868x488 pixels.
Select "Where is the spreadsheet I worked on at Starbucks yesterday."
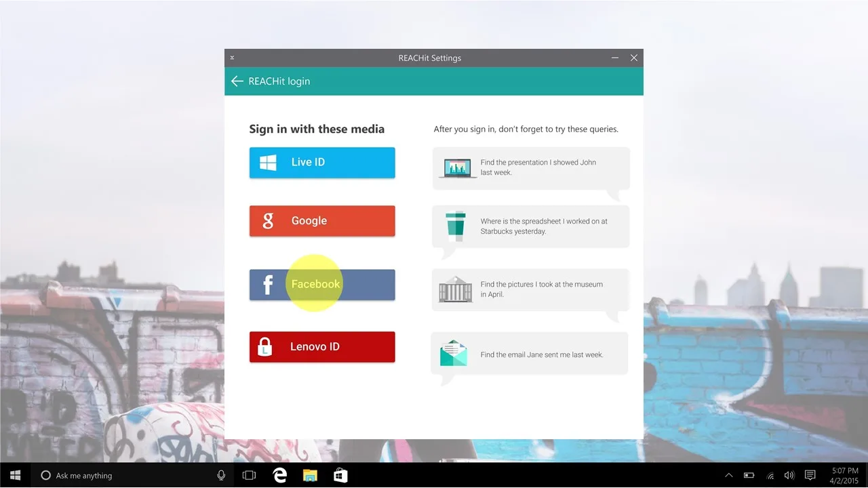pos(544,226)
